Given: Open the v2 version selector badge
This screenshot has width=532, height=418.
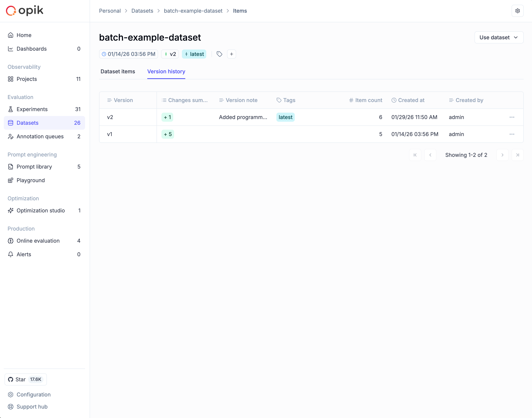Looking at the screenshot, I should pos(170,54).
